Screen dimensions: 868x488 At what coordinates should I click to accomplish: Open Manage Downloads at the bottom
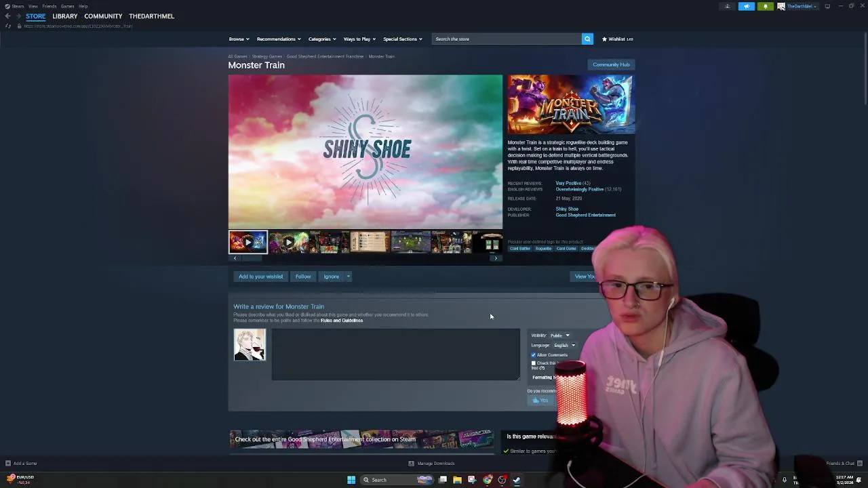(x=431, y=464)
